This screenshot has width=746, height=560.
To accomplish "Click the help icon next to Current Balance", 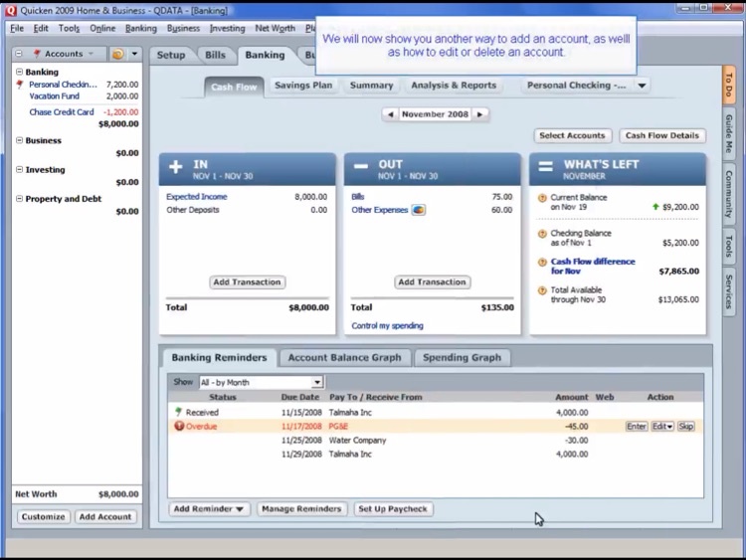I will [542, 198].
